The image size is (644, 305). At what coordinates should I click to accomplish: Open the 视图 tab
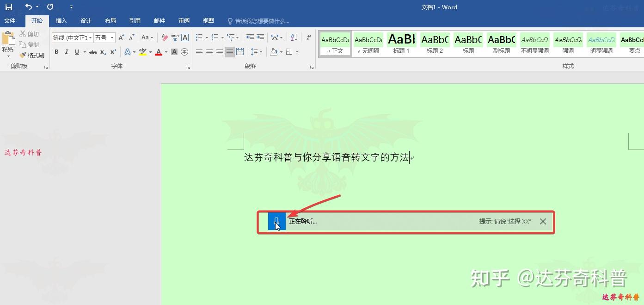(209, 21)
